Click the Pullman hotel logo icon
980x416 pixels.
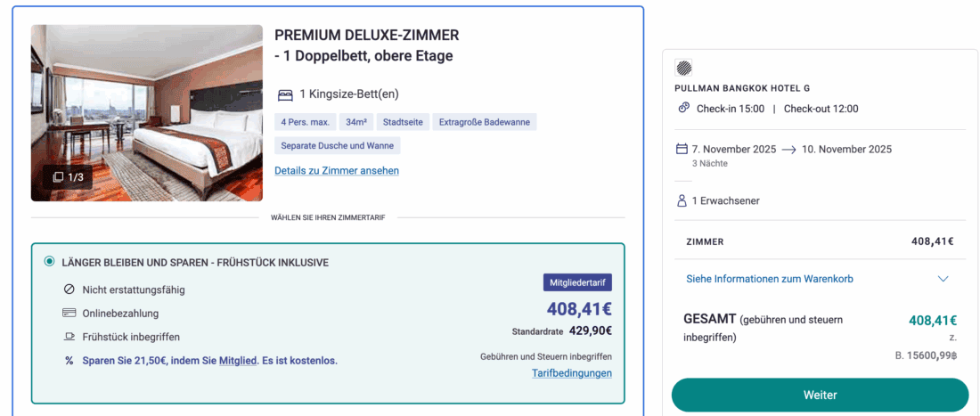[684, 68]
